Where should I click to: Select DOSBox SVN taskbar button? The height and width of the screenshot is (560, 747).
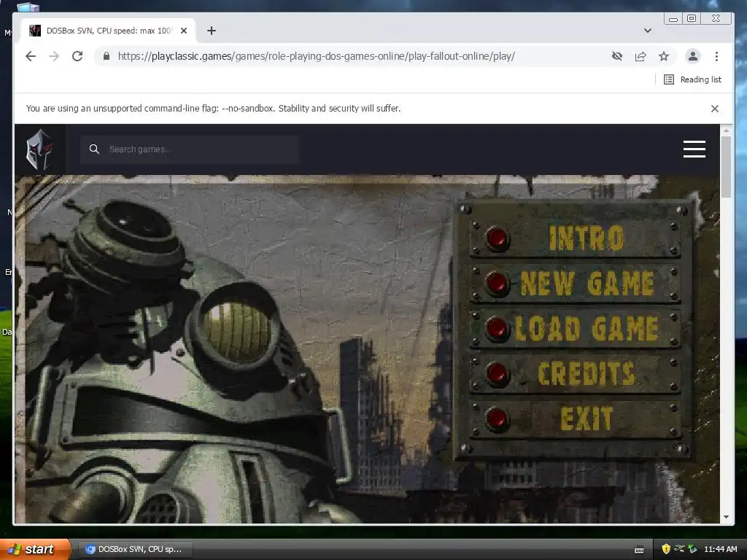[134, 549]
